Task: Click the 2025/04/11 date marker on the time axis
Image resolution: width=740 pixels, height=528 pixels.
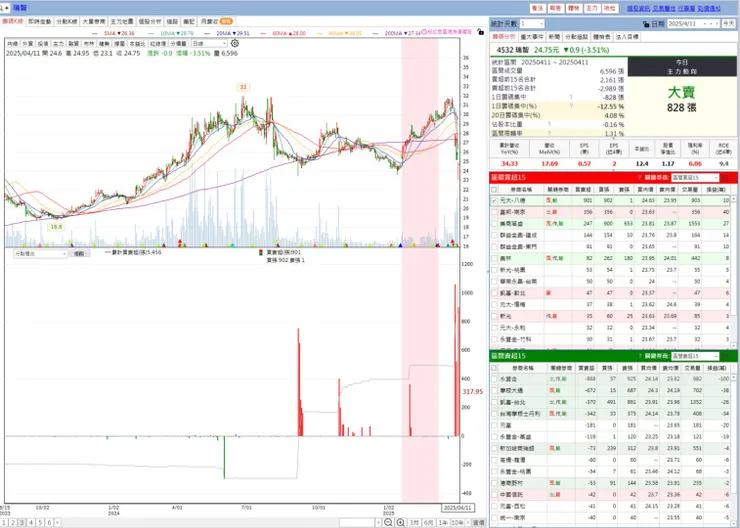Action: click(x=457, y=508)
